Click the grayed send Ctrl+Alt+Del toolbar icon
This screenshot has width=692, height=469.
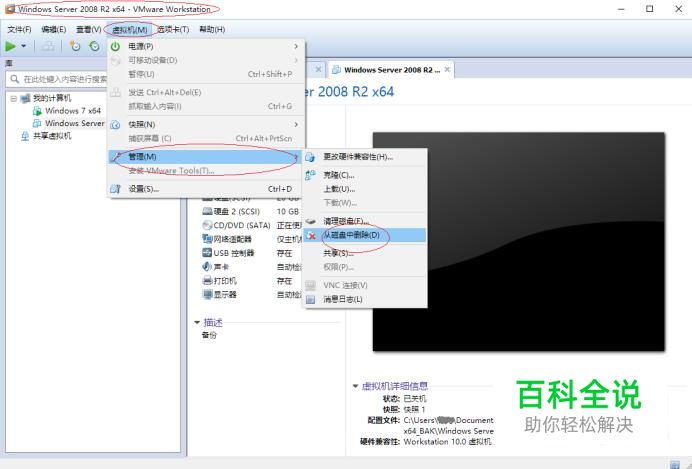[48, 46]
